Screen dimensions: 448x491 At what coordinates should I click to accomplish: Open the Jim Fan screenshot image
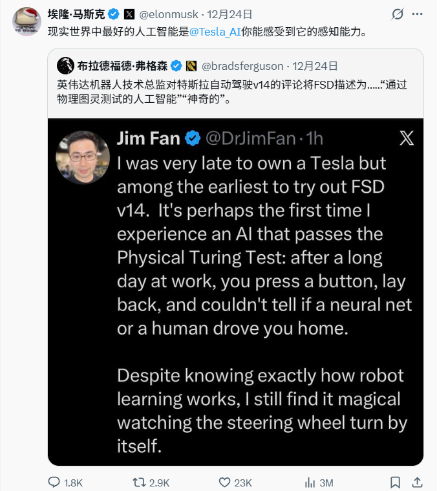pos(235,292)
